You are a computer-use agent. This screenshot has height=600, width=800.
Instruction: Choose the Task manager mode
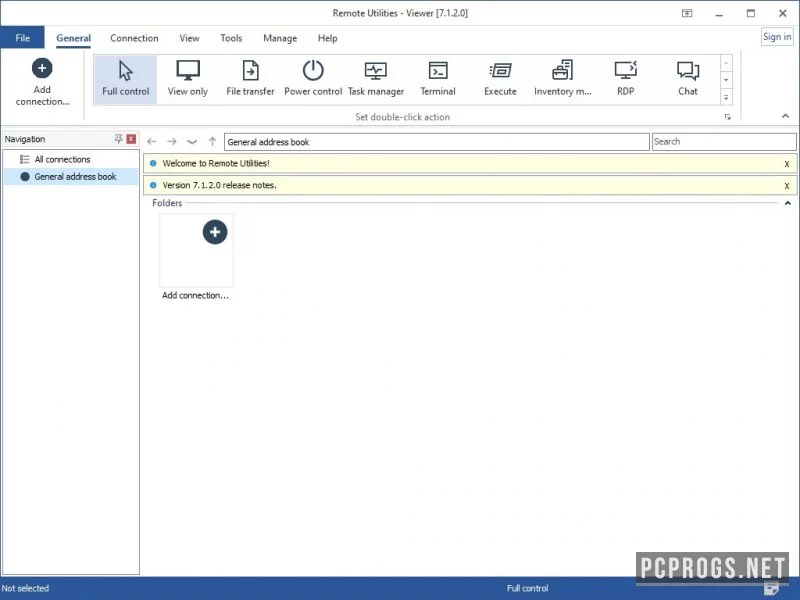[x=376, y=80]
